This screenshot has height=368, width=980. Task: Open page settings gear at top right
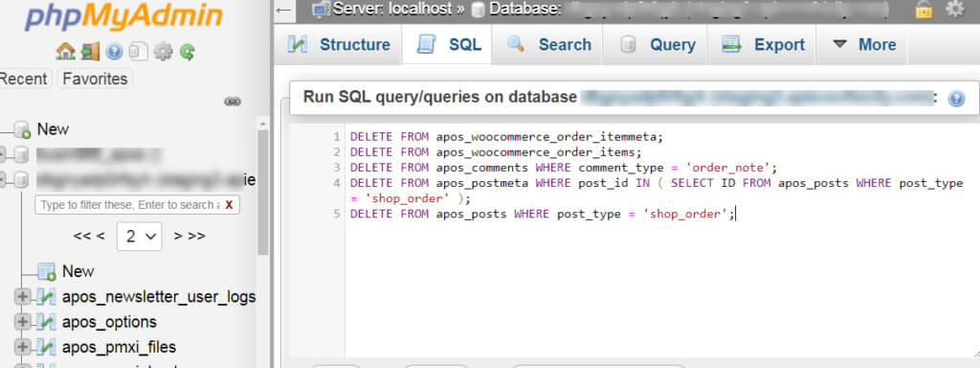coord(954,9)
